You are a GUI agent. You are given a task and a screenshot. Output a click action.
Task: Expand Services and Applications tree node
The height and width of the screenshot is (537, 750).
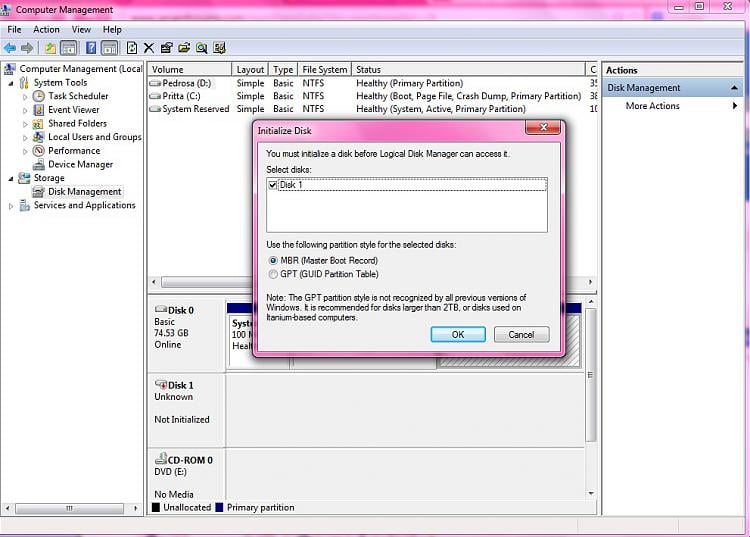click(11, 206)
